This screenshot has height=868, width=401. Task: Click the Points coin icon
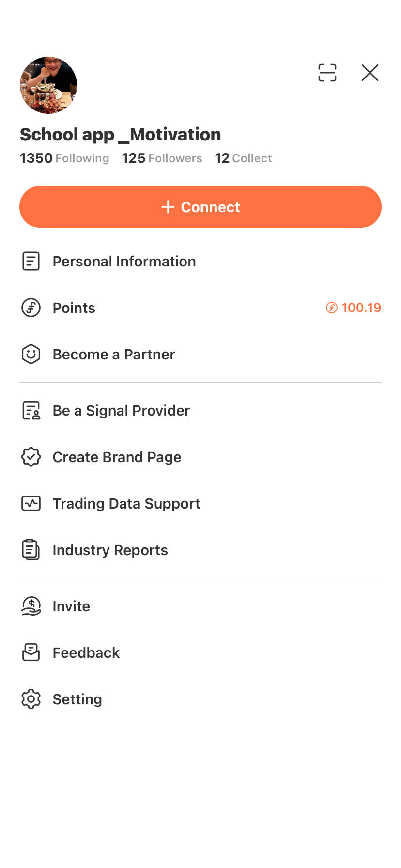pyautogui.click(x=31, y=308)
